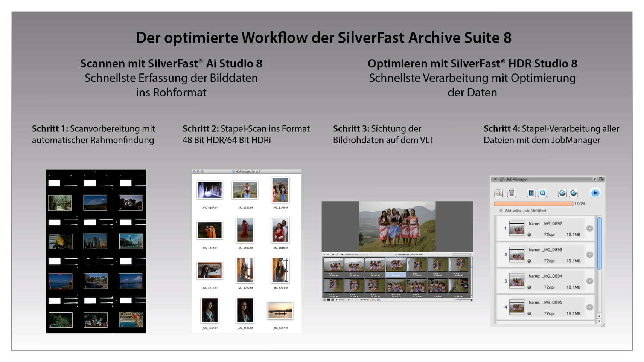Click the JobManager scroll down arrow
This screenshot has height=362, width=644.
pos(599,321)
